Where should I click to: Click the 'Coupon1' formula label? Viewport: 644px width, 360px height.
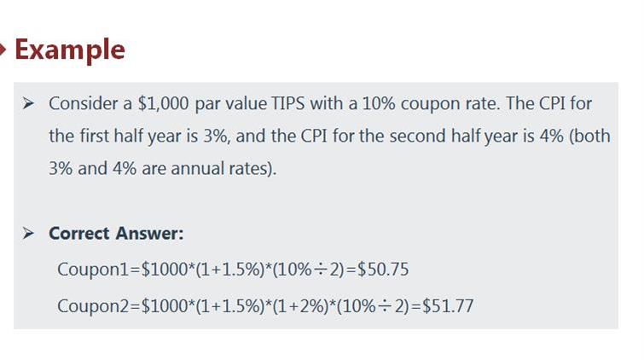click(x=90, y=270)
